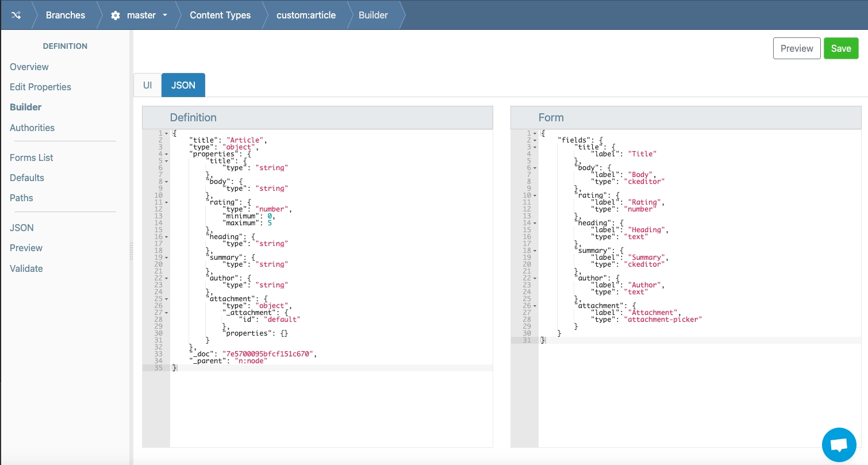Click the gear icon beside master
The width and height of the screenshot is (868, 465).
[116, 16]
